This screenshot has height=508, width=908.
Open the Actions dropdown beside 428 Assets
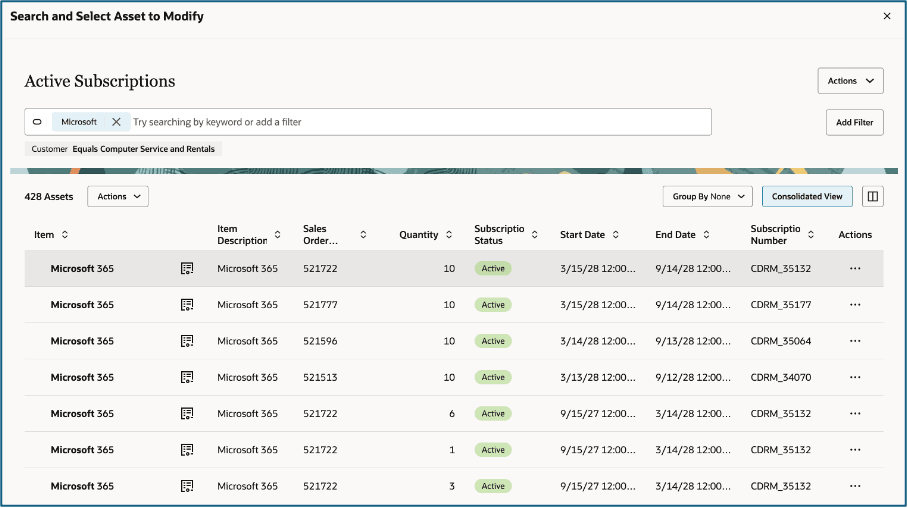tap(118, 196)
